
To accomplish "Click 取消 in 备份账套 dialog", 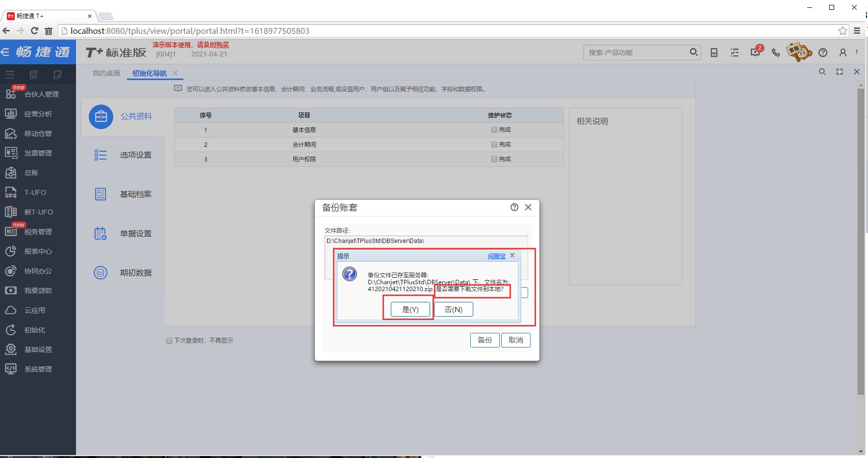I will [516, 340].
